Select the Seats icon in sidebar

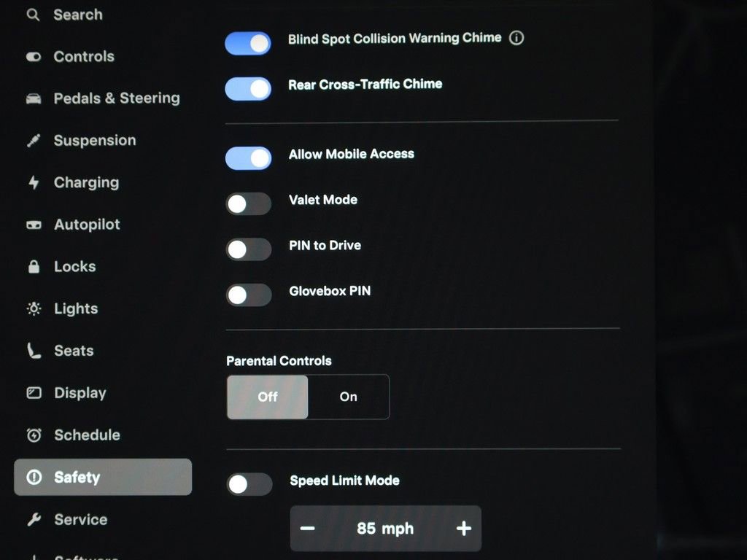[x=32, y=351]
